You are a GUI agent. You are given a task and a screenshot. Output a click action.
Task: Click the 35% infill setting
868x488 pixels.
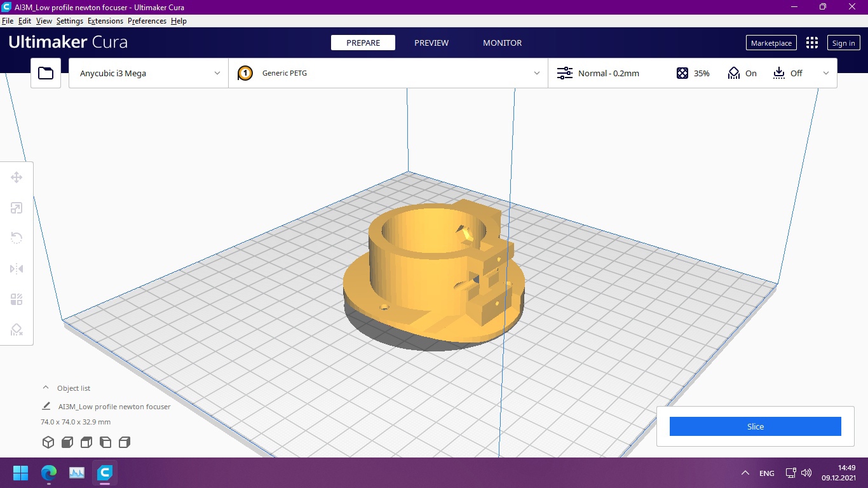693,73
